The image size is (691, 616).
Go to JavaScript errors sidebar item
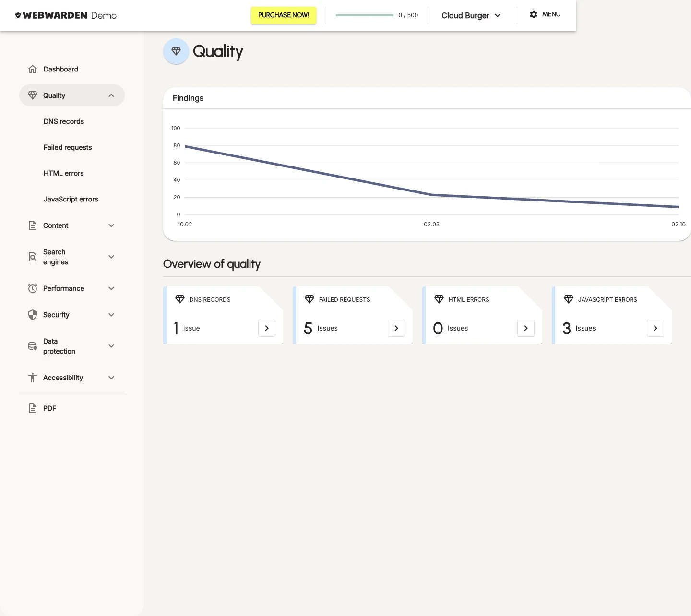click(x=71, y=199)
